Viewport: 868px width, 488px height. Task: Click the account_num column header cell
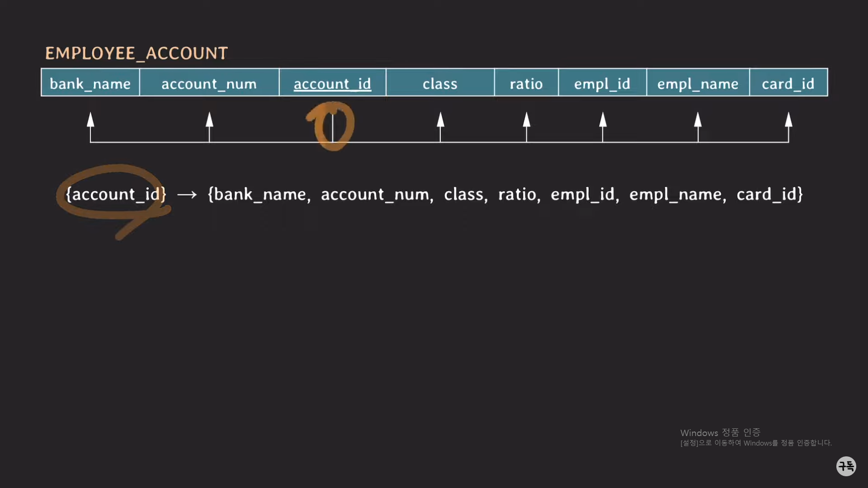tap(209, 83)
